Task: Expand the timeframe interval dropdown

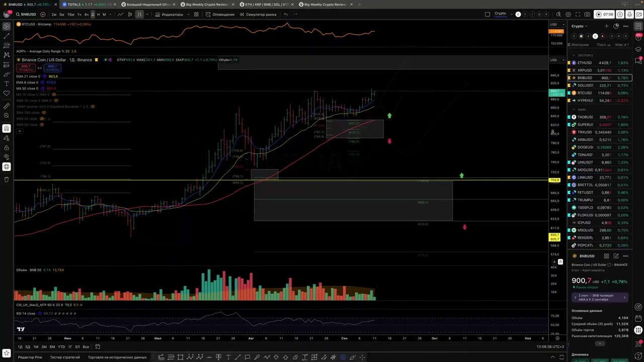Action: click(x=110, y=15)
